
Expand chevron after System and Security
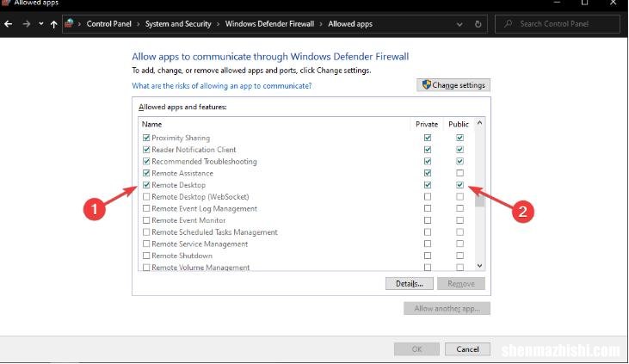[x=219, y=24]
